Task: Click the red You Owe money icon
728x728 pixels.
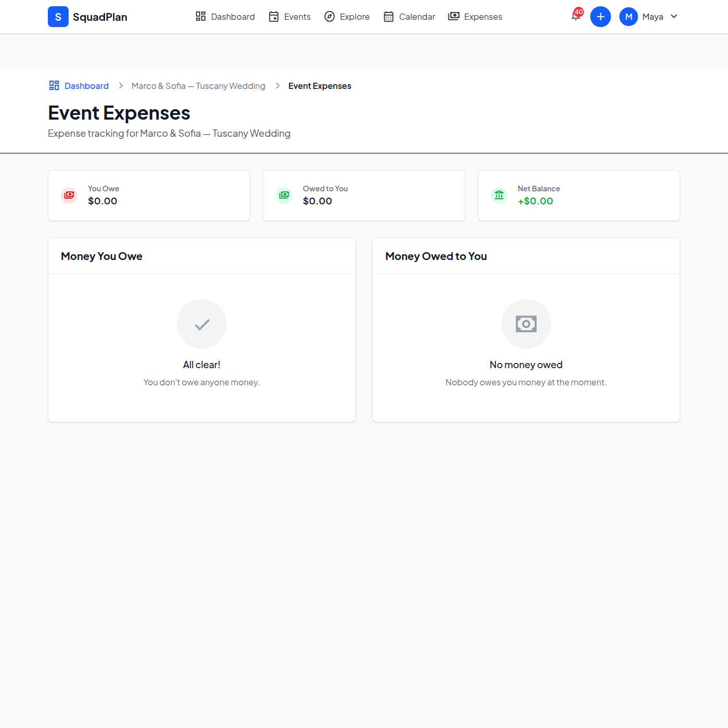Action: point(69,195)
